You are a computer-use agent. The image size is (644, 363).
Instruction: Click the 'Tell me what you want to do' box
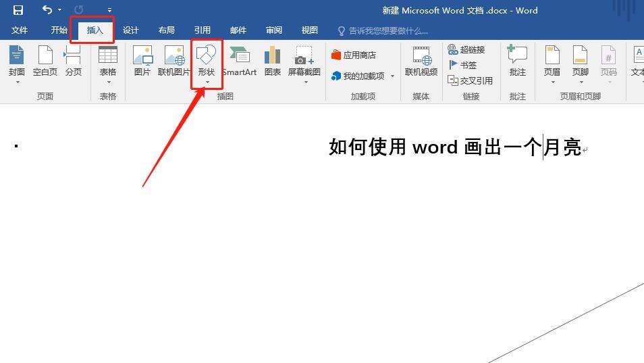point(383,31)
